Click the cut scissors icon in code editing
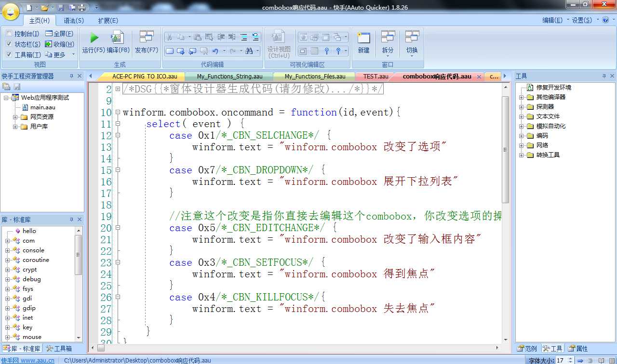Viewport: 617px width, 364px height. pos(170,37)
